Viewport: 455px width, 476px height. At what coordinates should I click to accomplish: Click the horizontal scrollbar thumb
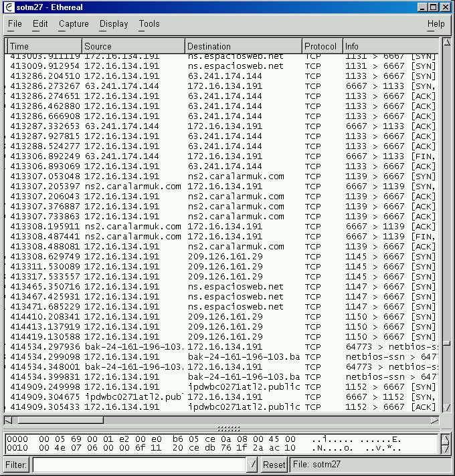pyautogui.click(x=60, y=421)
